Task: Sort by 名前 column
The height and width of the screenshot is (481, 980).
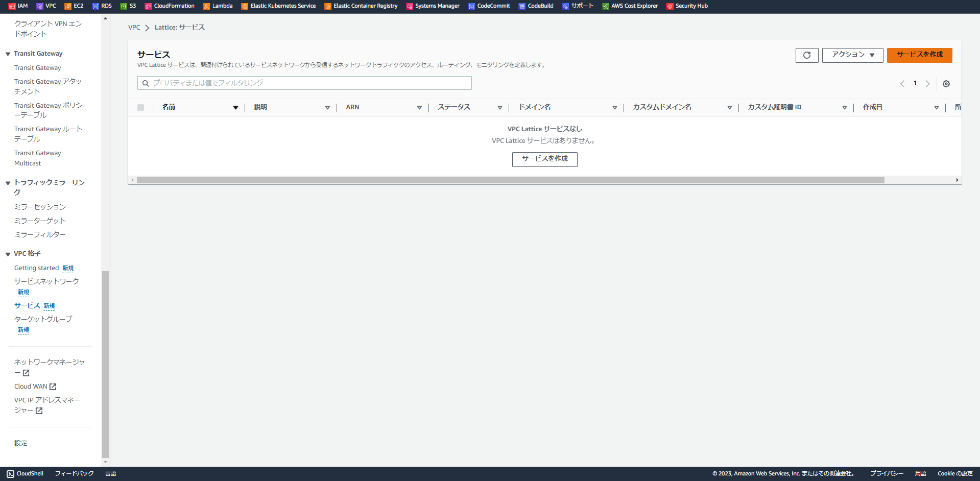Action: point(235,107)
